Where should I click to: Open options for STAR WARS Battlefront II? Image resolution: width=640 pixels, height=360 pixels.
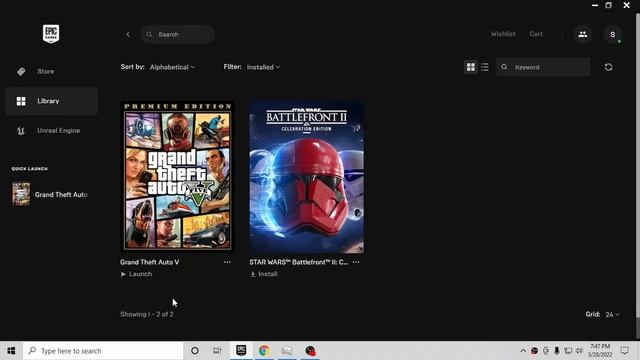click(356, 262)
